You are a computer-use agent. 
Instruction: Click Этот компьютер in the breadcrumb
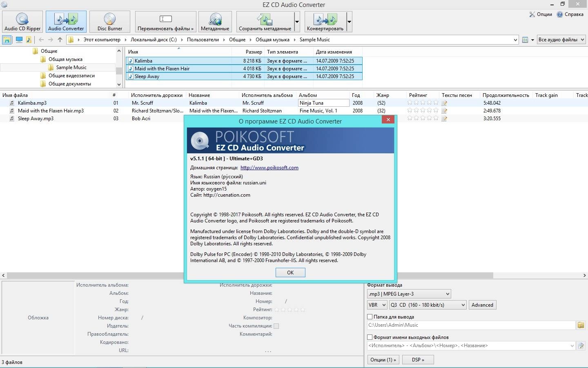click(102, 40)
